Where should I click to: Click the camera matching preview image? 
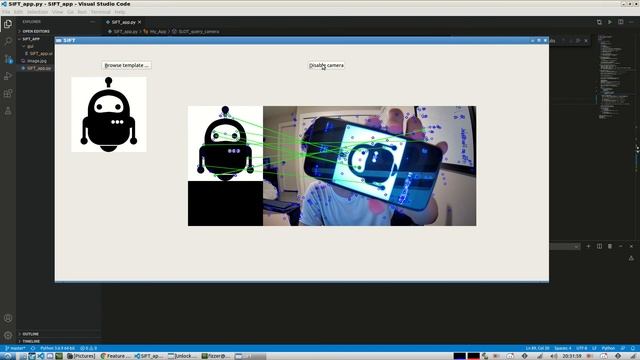332,166
